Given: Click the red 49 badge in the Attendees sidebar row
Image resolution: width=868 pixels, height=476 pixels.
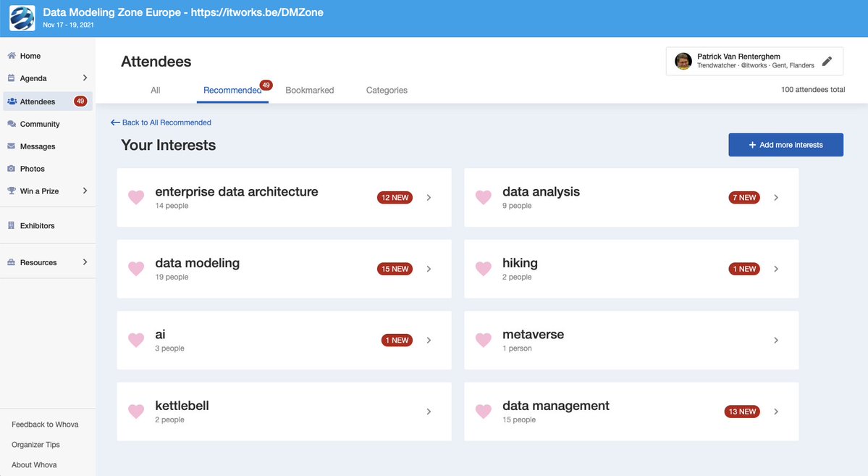Looking at the screenshot, I should click(x=80, y=101).
